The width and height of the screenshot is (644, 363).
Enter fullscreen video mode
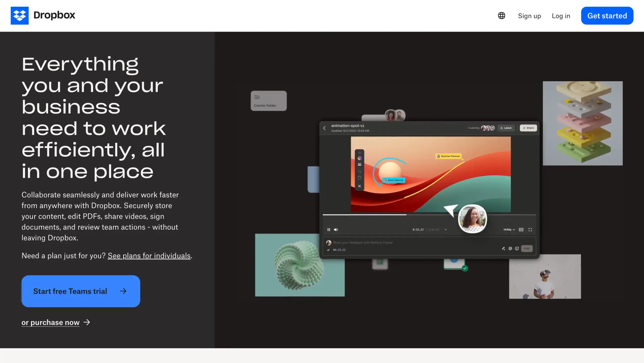click(x=530, y=230)
